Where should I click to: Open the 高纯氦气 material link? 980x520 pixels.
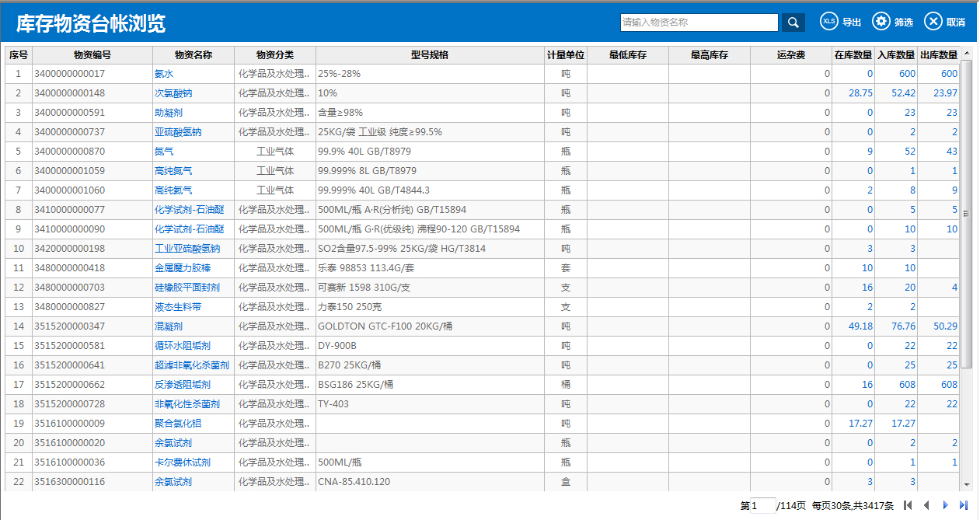173,190
